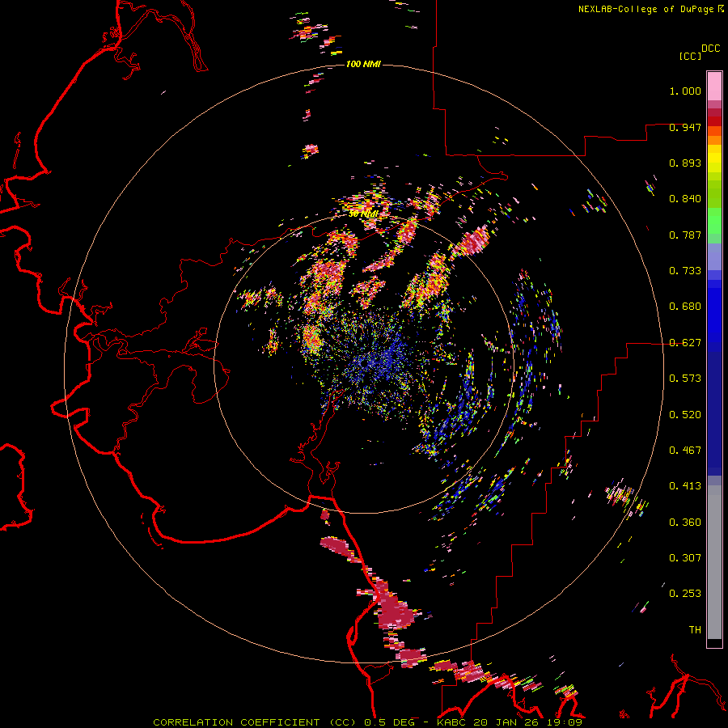Click the [CC] units label
The width and height of the screenshot is (728, 728).
pyautogui.click(x=690, y=56)
